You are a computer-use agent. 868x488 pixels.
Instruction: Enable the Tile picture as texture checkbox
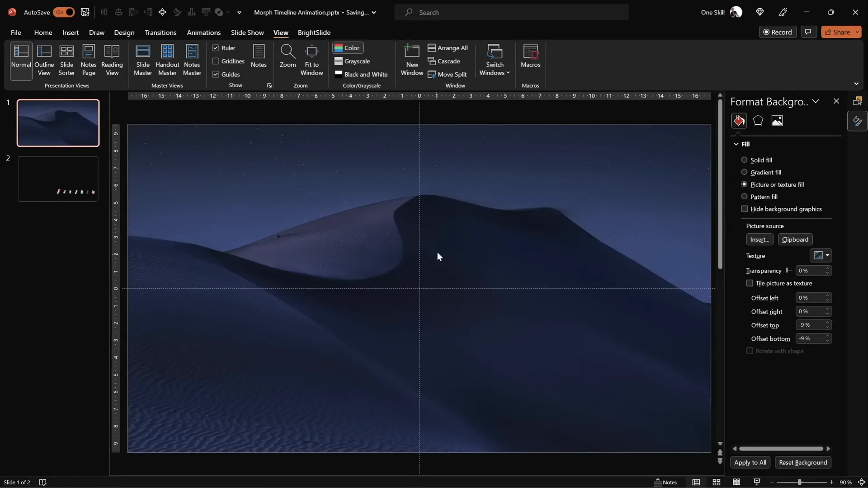click(749, 283)
